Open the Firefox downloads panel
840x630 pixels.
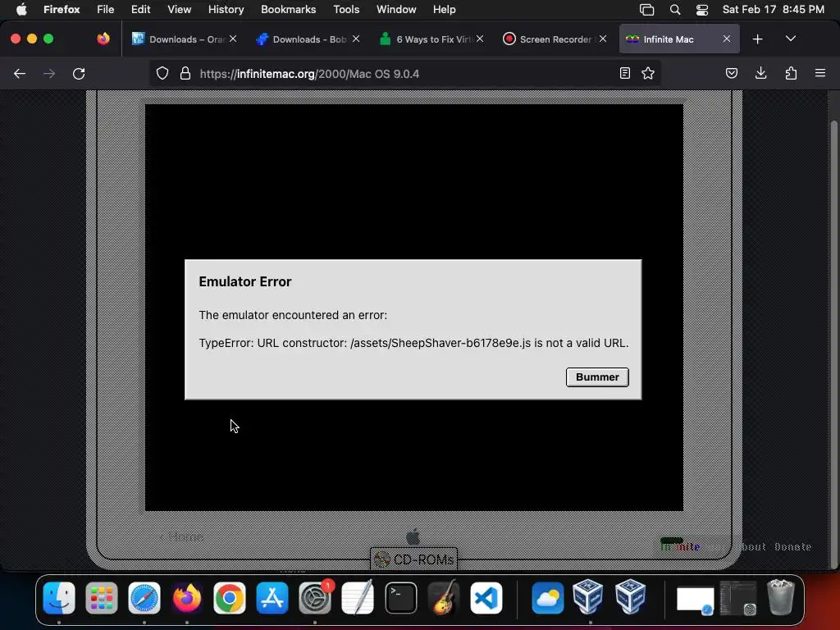(x=761, y=73)
